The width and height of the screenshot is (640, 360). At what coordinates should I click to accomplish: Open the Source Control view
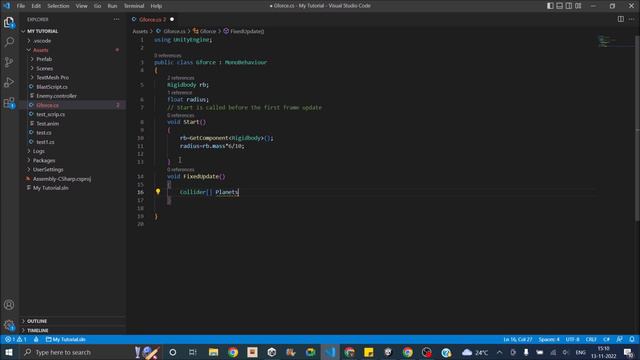click(x=9, y=62)
